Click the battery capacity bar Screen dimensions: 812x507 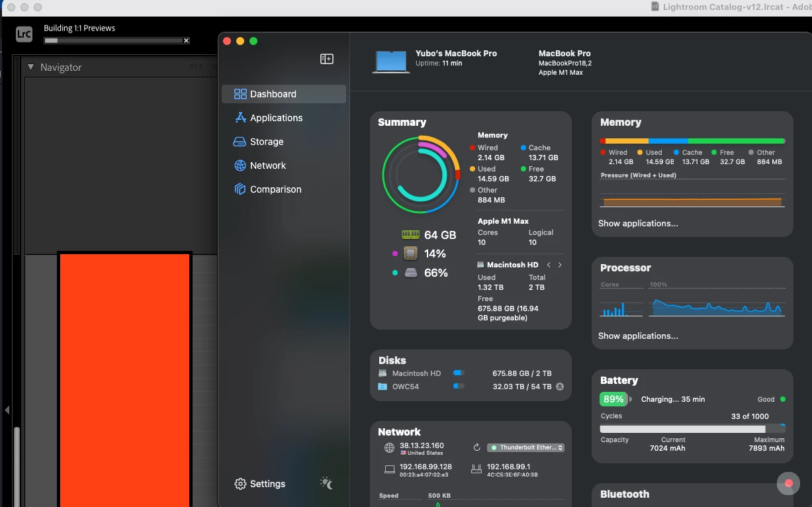(692, 429)
